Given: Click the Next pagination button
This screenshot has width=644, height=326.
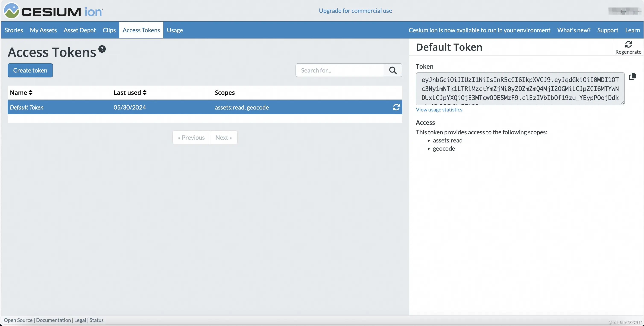Looking at the screenshot, I should pyautogui.click(x=224, y=138).
